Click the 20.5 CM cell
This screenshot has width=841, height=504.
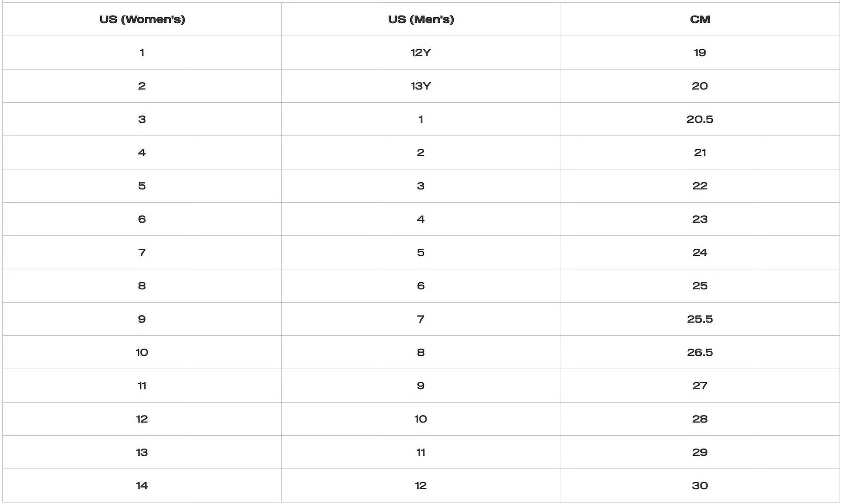(x=700, y=119)
